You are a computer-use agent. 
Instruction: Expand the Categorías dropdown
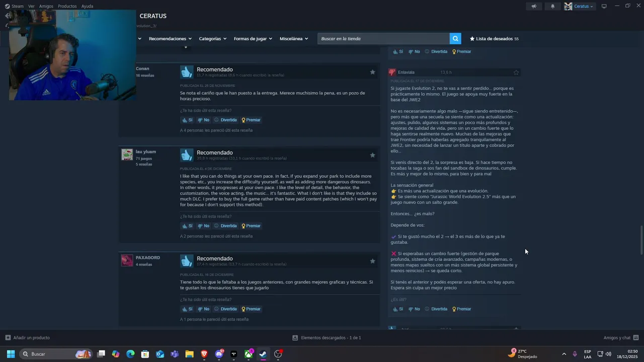click(212, 39)
